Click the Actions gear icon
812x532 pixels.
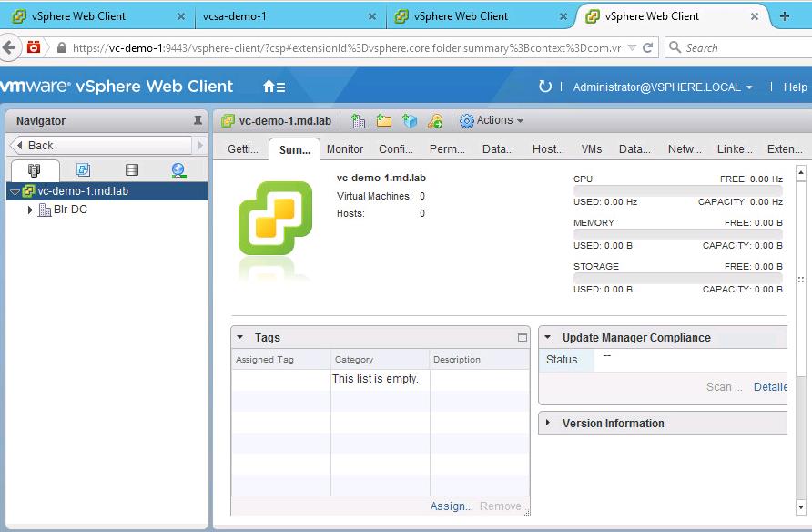467,120
